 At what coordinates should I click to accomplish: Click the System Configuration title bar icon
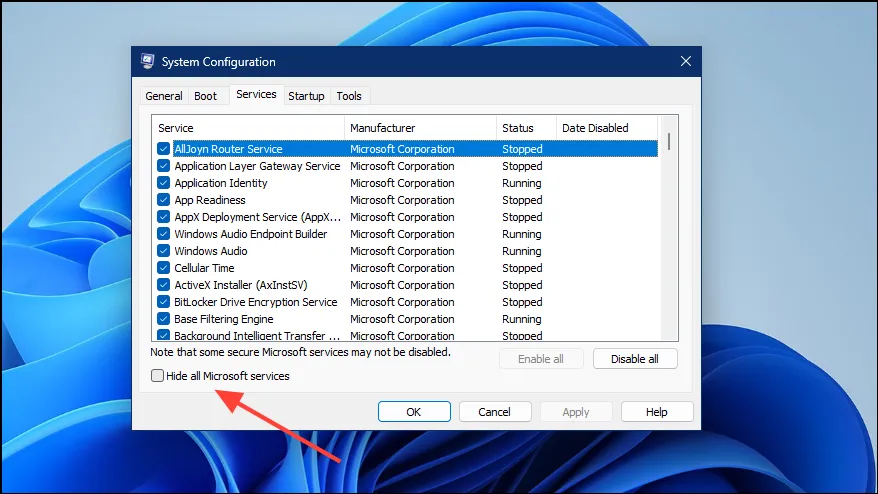pos(148,62)
